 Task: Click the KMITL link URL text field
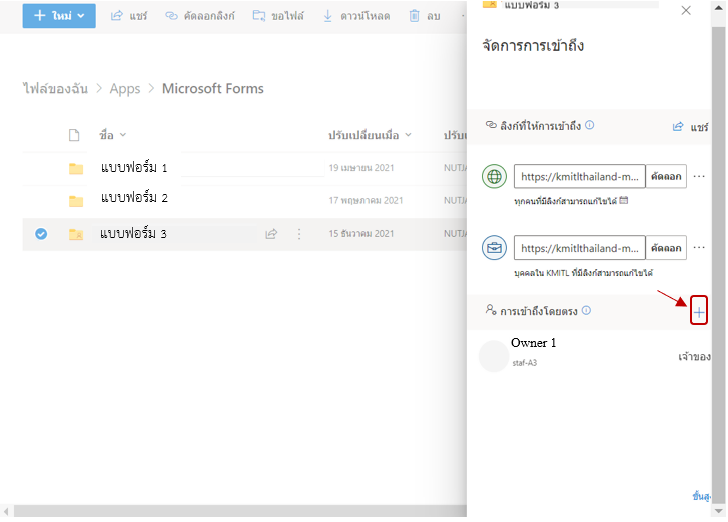click(x=579, y=248)
